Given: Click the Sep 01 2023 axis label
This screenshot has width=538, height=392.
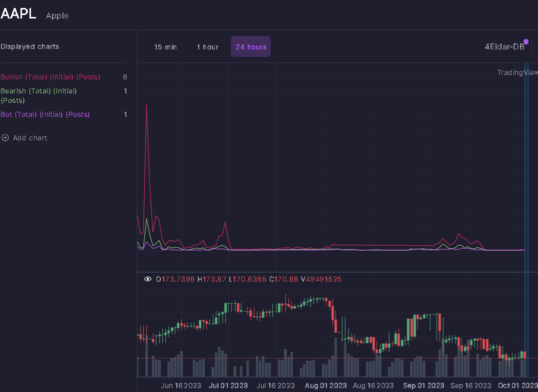Looking at the screenshot, I should 424,386.
